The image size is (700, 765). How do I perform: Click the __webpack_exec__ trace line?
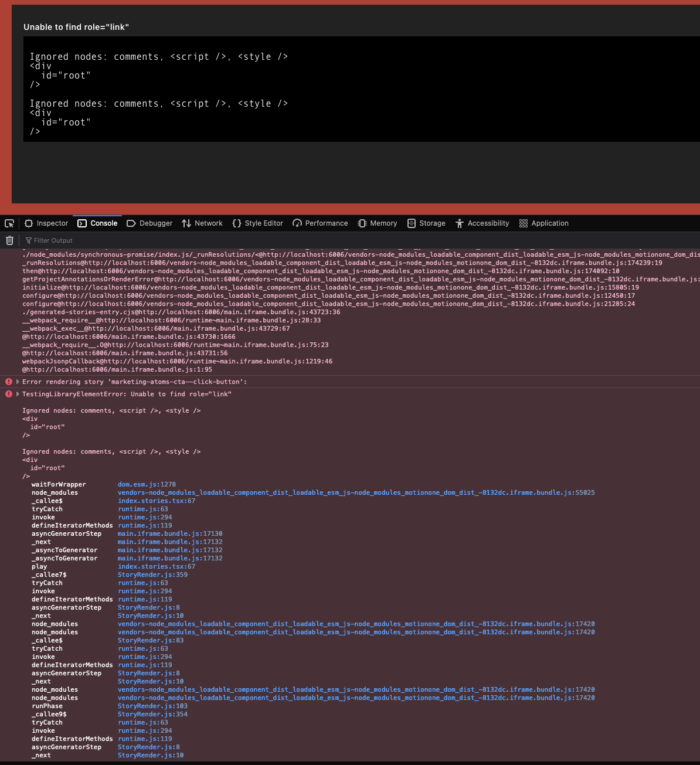pos(156,328)
